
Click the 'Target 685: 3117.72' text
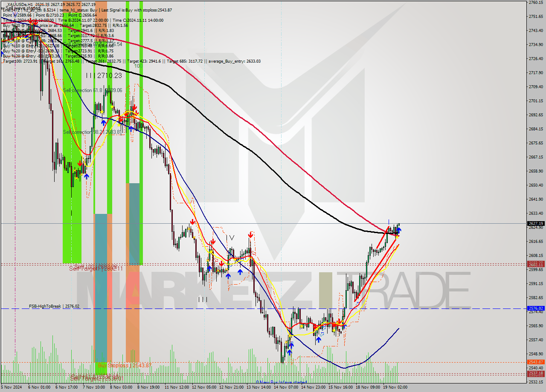[x=185, y=61]
